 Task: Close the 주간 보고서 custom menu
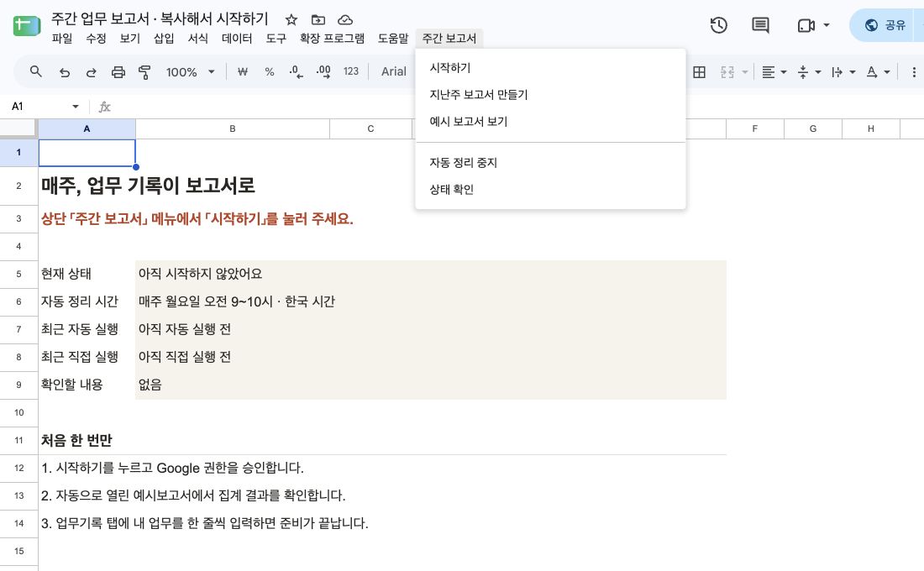449,39
